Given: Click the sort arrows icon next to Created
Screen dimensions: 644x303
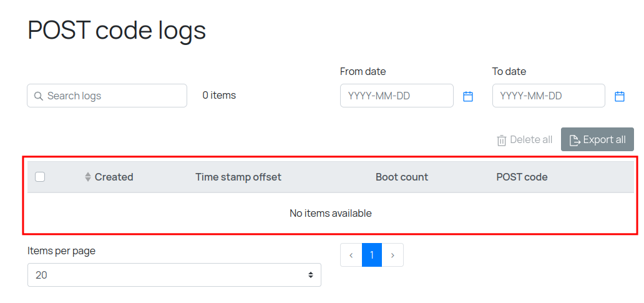Looking at the screenshot, I should pyautogui.click(x=88, y=177).
